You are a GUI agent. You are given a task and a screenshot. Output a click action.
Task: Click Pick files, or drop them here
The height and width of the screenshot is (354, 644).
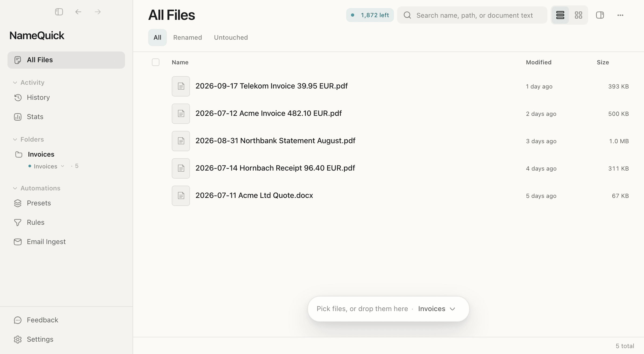362,309
